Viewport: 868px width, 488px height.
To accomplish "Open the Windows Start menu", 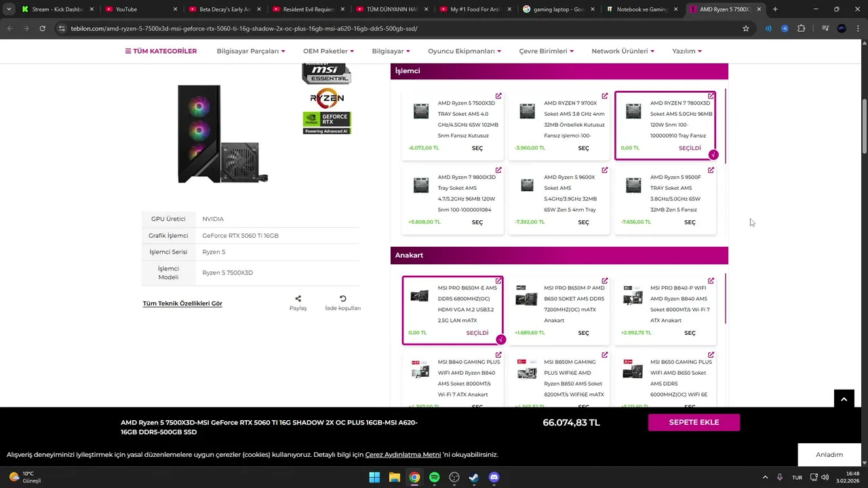I will pos(374,477).
